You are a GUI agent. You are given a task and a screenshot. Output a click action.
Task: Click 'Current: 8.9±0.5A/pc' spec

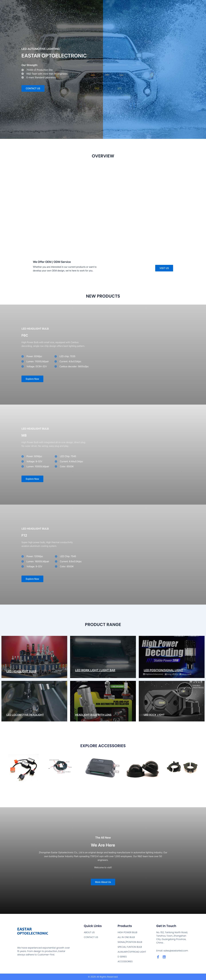point(71,562)
